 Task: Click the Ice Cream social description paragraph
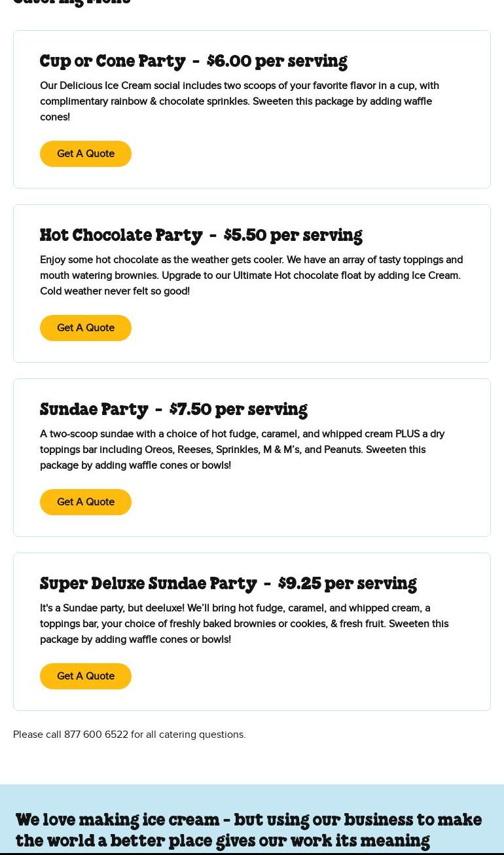(x=239, y=101)
